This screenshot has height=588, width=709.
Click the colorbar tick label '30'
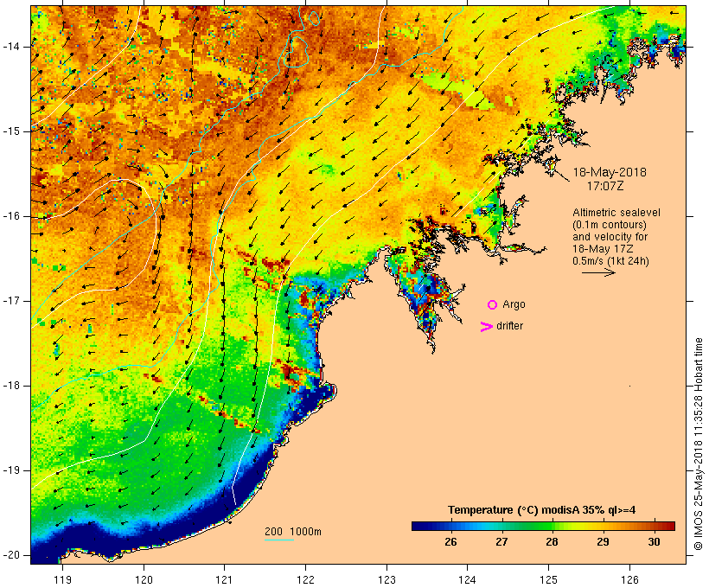click(x=654, y=542)
